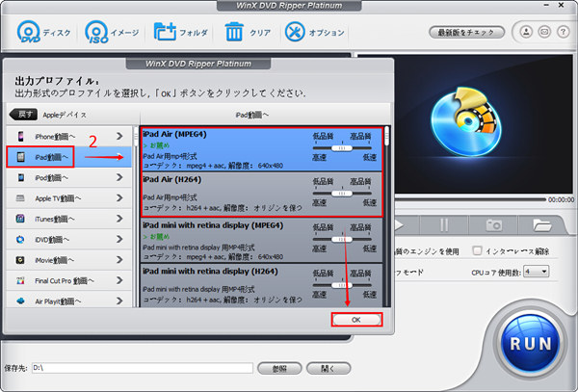
Task: Click the iPad video tablet icon
Action: 21,157
